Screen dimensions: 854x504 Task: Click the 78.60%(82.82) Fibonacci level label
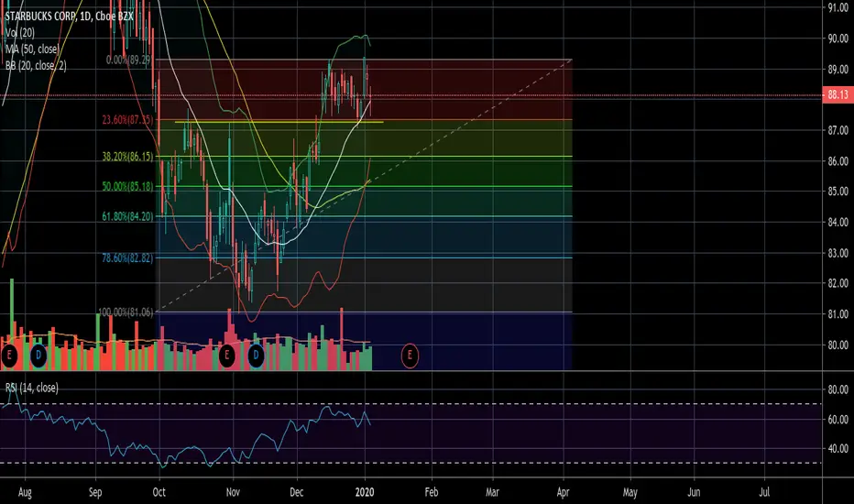pyautogui.click(x=127, y=257)
